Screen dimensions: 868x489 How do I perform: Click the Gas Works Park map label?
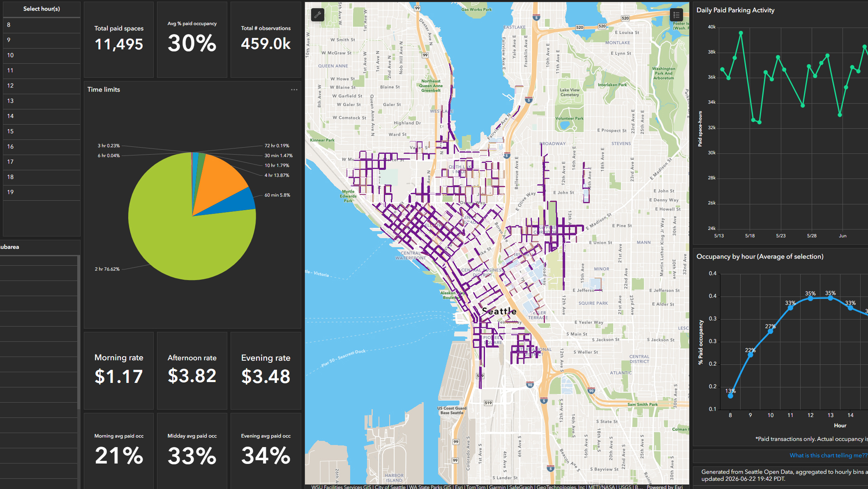coord(476,9)
